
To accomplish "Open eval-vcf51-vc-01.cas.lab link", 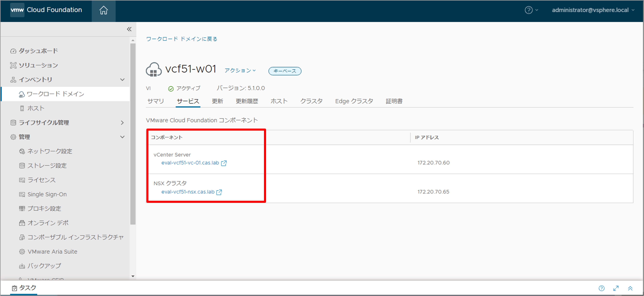I will pos(190,163).
